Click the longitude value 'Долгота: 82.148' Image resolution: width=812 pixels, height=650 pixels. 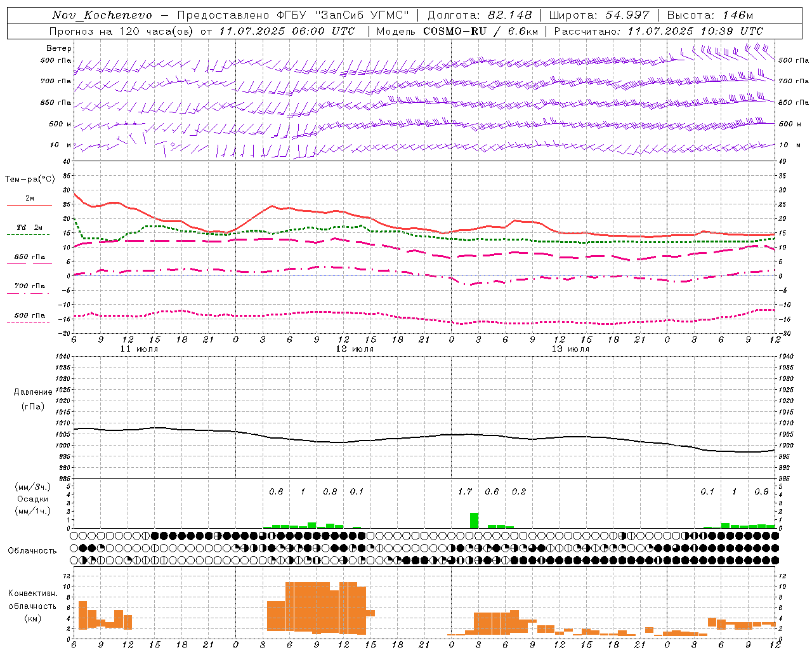[480, 15]
